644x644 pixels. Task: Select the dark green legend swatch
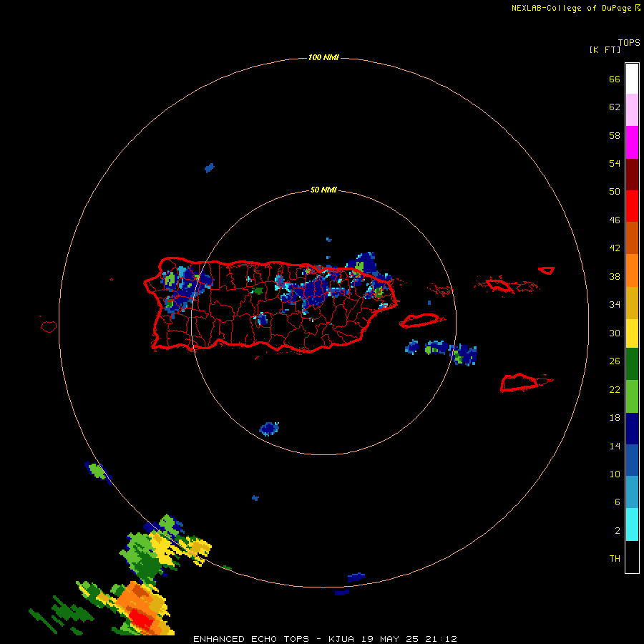pyautogui.click(x=632, y=364)
